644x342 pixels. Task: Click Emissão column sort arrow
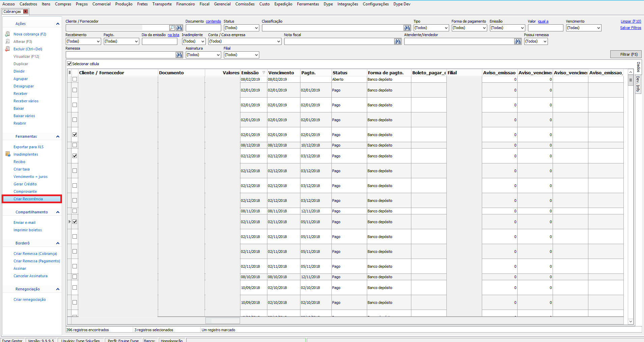tap(264, 73)
